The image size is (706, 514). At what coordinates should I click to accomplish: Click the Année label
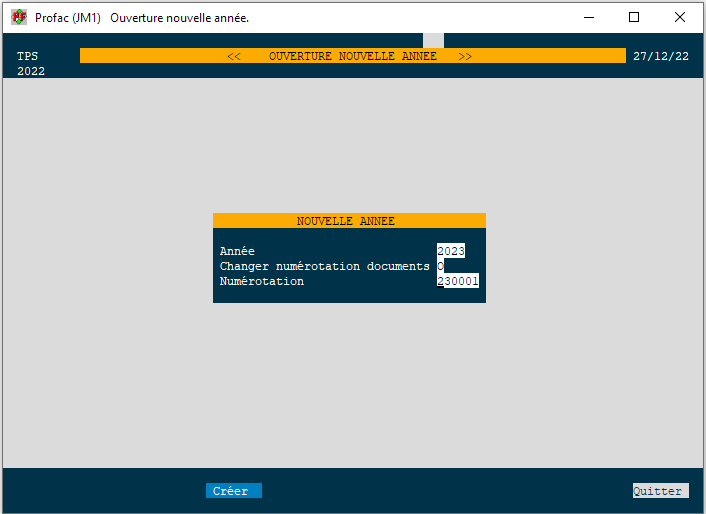pos(237,251)
